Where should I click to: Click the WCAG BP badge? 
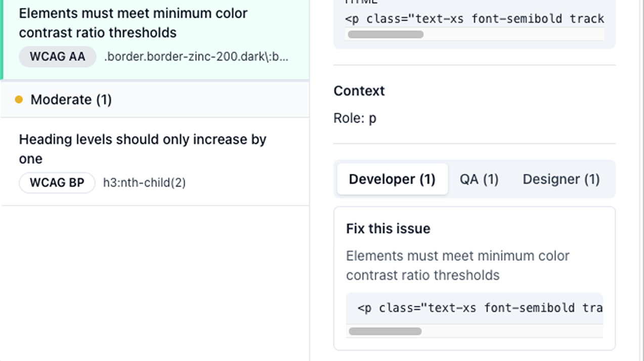57,183
